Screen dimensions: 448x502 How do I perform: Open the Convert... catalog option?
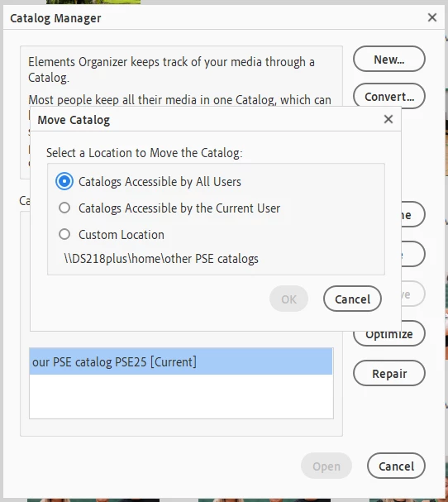[389, 96]
